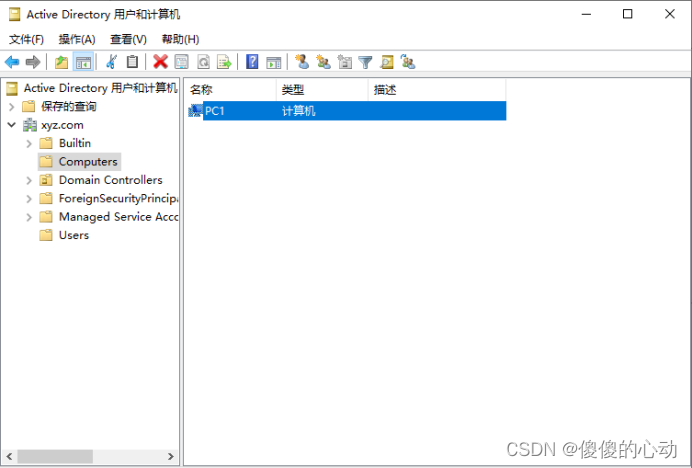Screen dimensions: 692x468
Task: Open the 查看(V) menu
Action: [128, 39]
